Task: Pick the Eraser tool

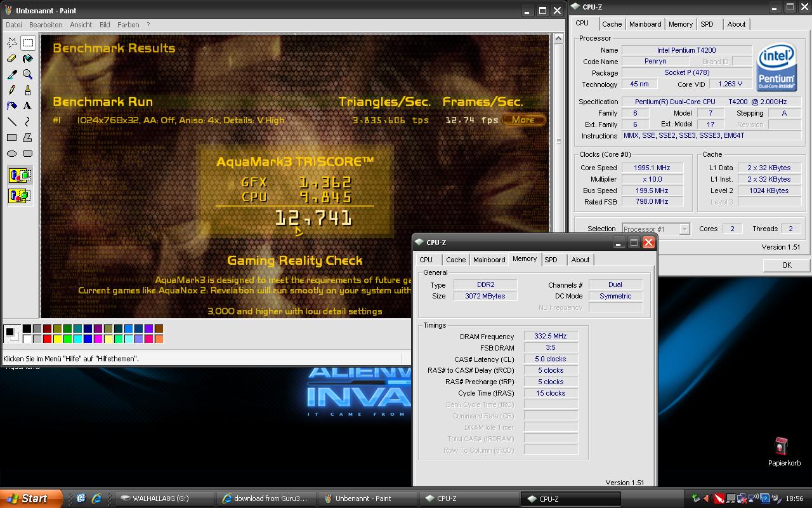Action: point(12,58)
